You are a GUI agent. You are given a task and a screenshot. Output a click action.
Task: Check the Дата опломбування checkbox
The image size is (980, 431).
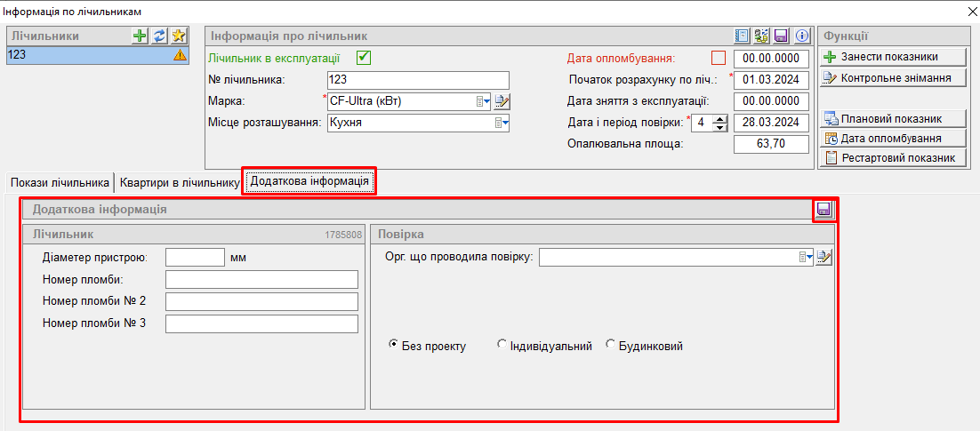719,58
